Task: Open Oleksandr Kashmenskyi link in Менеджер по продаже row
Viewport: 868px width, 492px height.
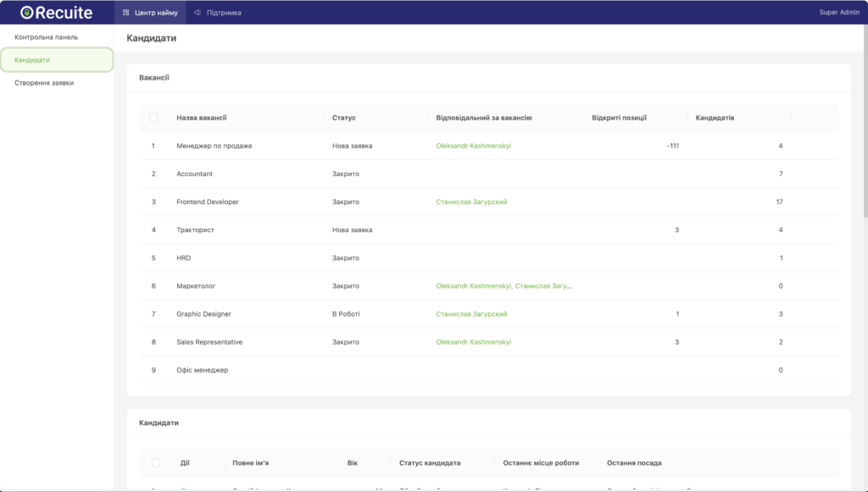Action: pos(473,146)
